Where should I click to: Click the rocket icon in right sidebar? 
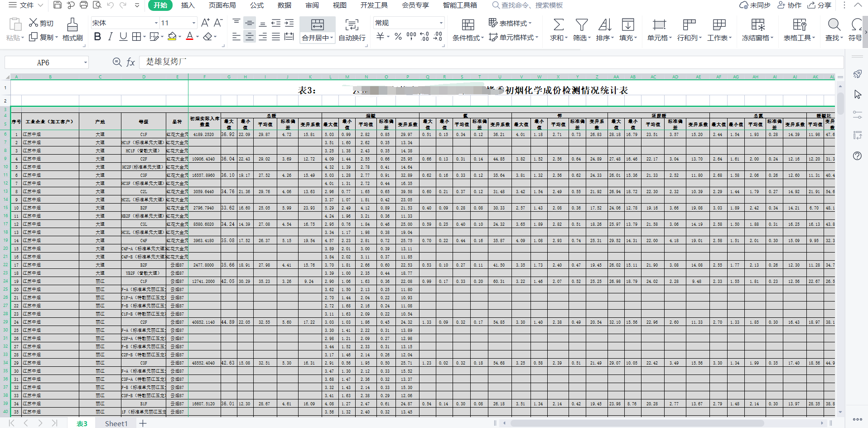tap(857, 74)
